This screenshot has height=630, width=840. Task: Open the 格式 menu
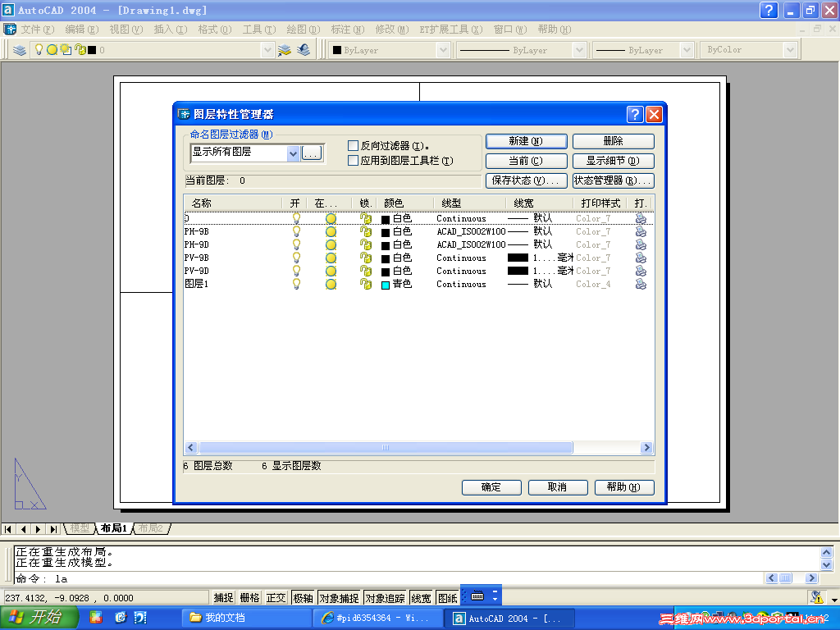[214, 30]
